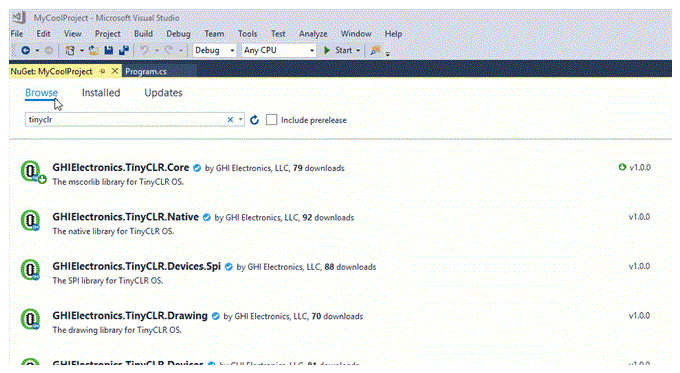Click the Refresh search results icon
The height and width of the screenshot is (373, 680).
(x=255, y=120)
